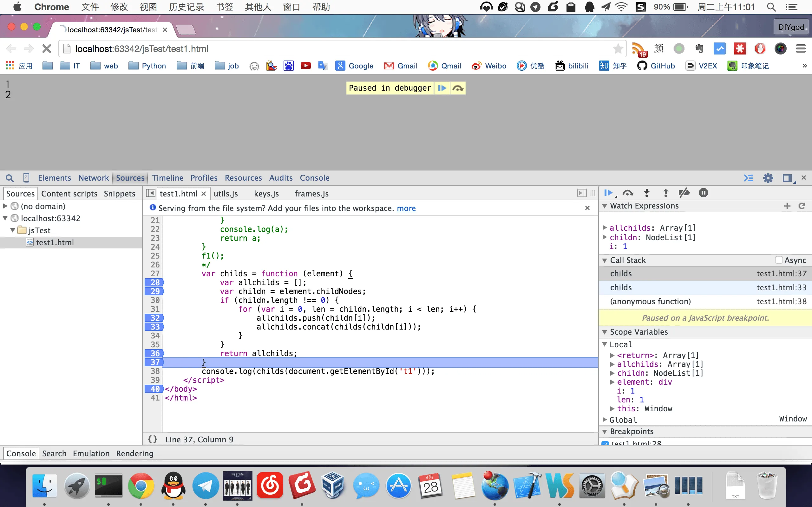Collapse the Call Stack panel
This screenshot has height=507, width=812.
(604, 260)
